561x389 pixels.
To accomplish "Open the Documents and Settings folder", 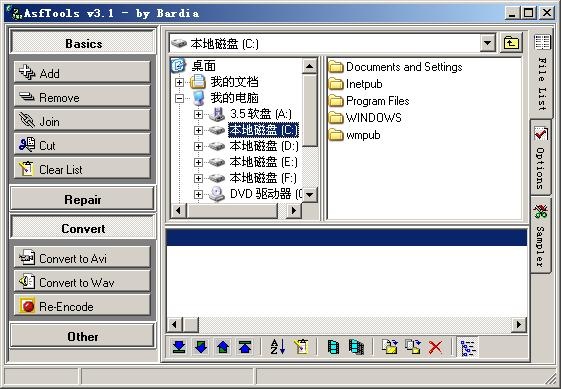I will pyautogui.click(x=404, y=67).
